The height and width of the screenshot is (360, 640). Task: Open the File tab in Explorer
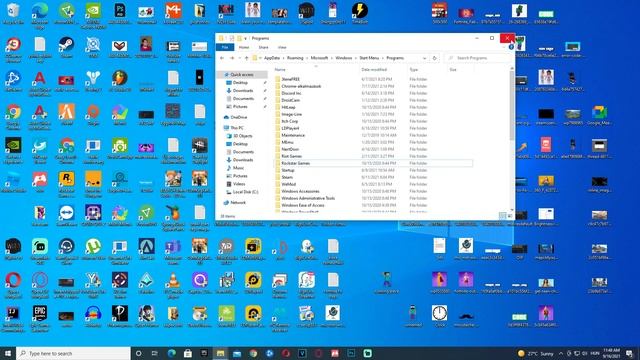(224, 47)
